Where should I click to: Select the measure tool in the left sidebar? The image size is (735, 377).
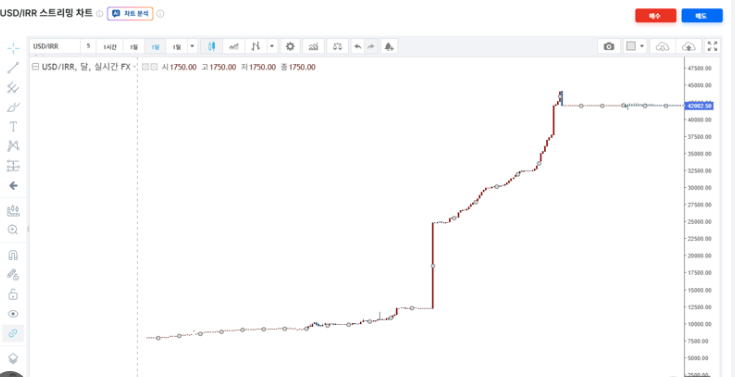13,211
